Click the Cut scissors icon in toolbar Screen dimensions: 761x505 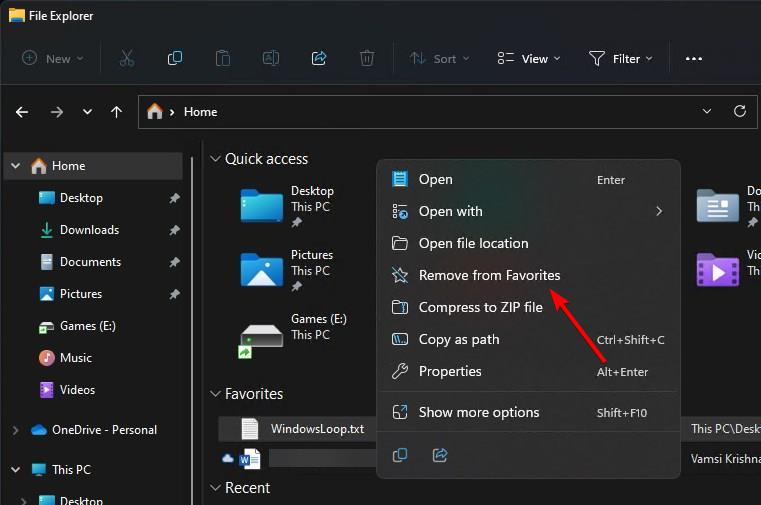coord(126,58)
